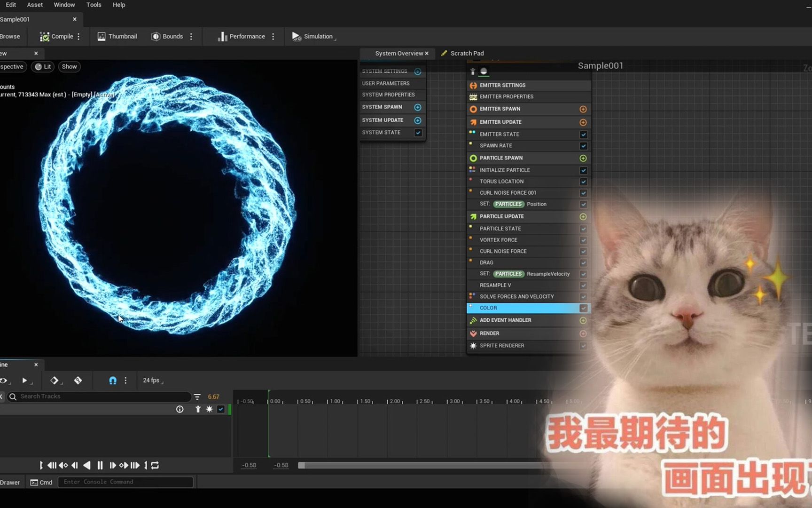Click the Bounds icon

point(156,36)
